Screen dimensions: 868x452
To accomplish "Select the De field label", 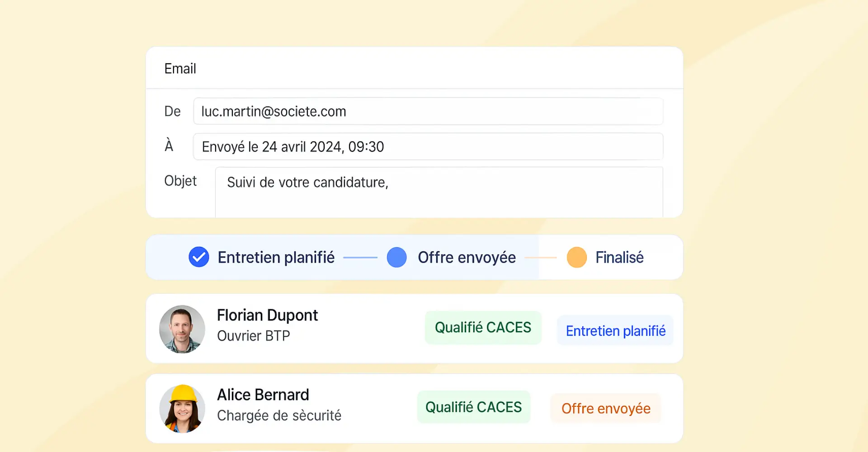I will point(172,111).
